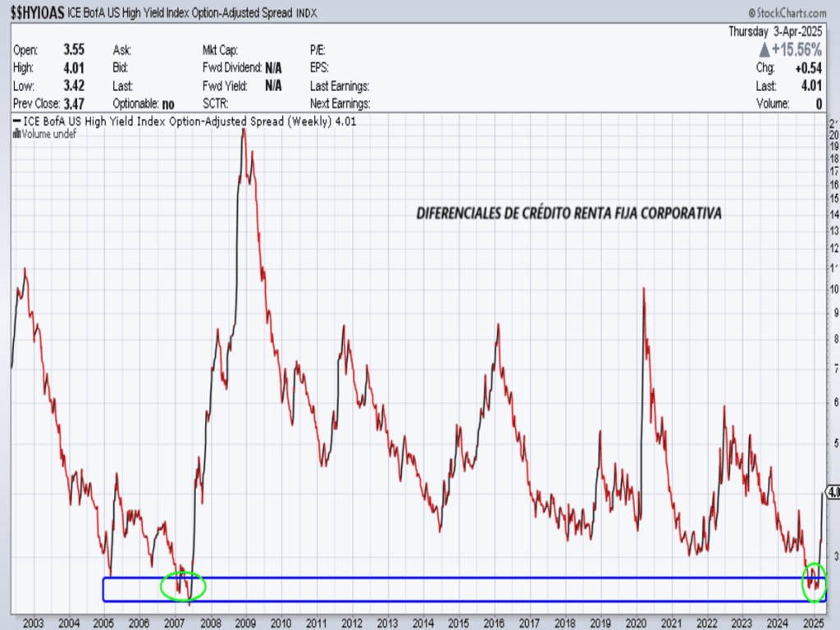Click the black line marker in the chart legend
The width and height of the screenshot is (840, 630).
pos(16,121)
